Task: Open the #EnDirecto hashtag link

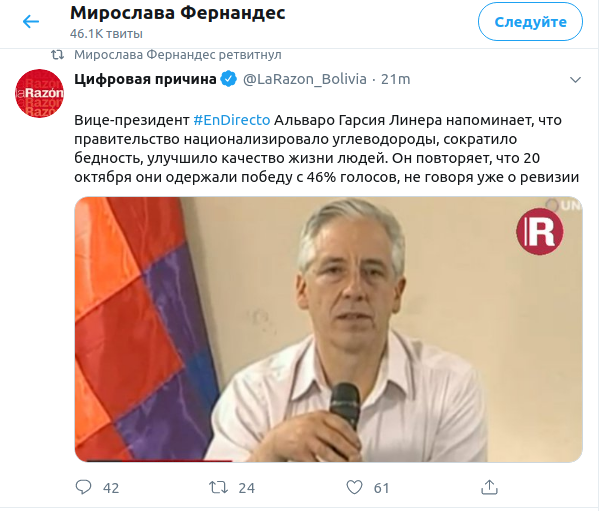Action: pyautogui.click(x=232, y=120)
